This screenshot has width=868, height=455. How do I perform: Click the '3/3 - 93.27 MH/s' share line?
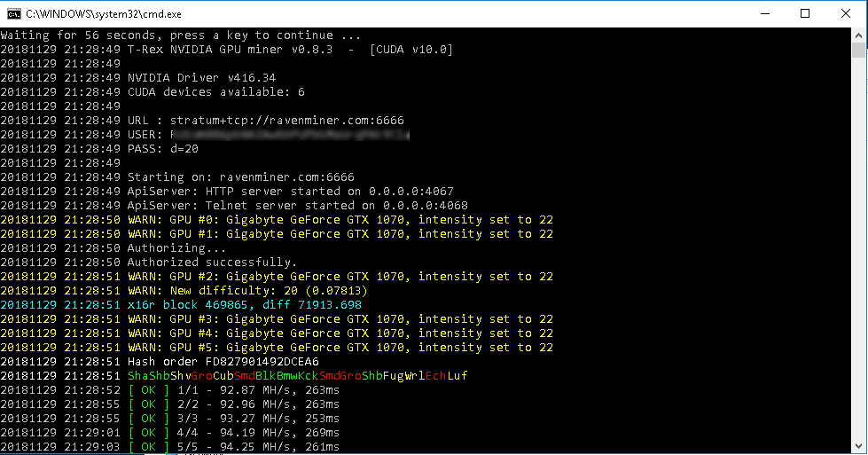(170, 419)
